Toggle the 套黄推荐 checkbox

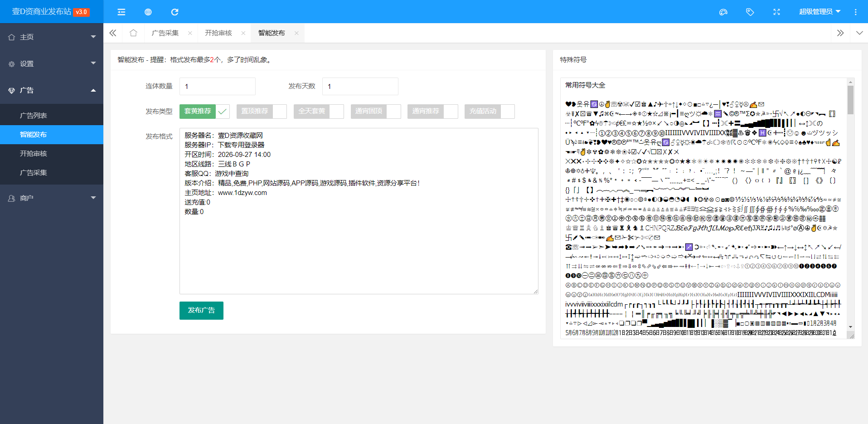point(204,111)
